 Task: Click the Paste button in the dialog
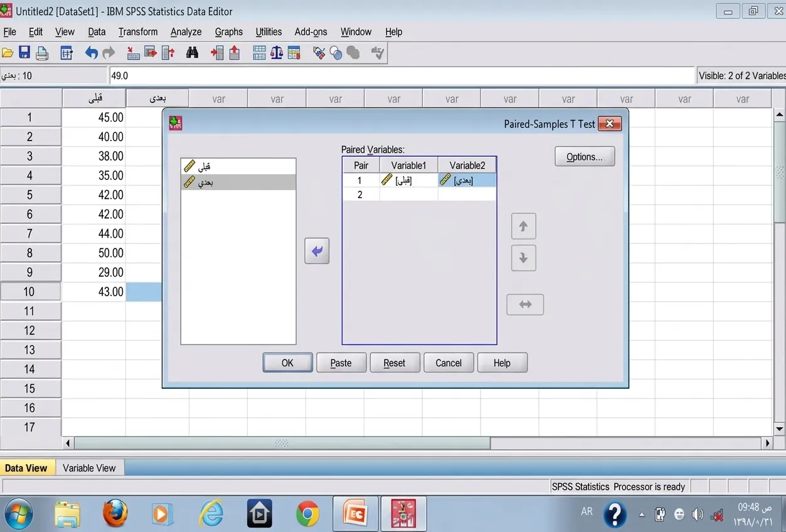[341, 363]
